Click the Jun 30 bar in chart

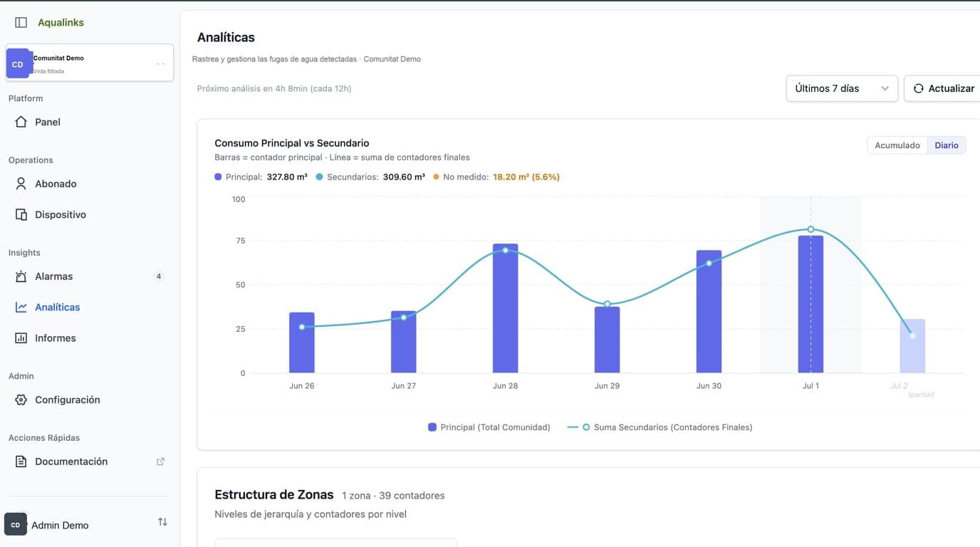(x=709, y=312)
